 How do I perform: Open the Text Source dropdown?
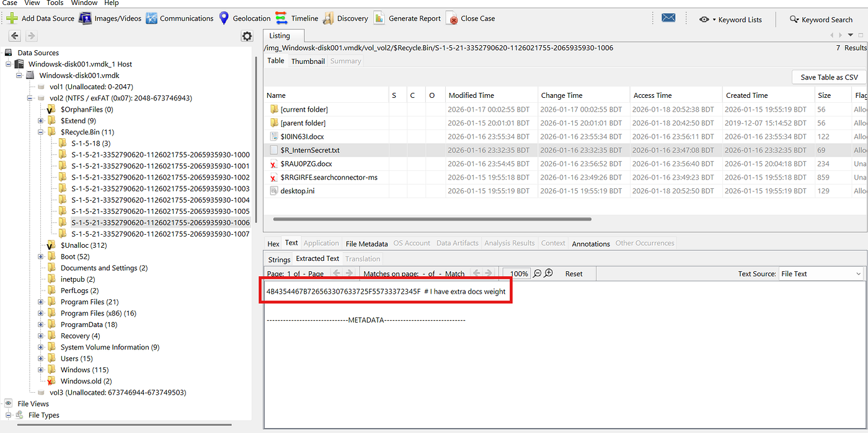coord(821,273)
